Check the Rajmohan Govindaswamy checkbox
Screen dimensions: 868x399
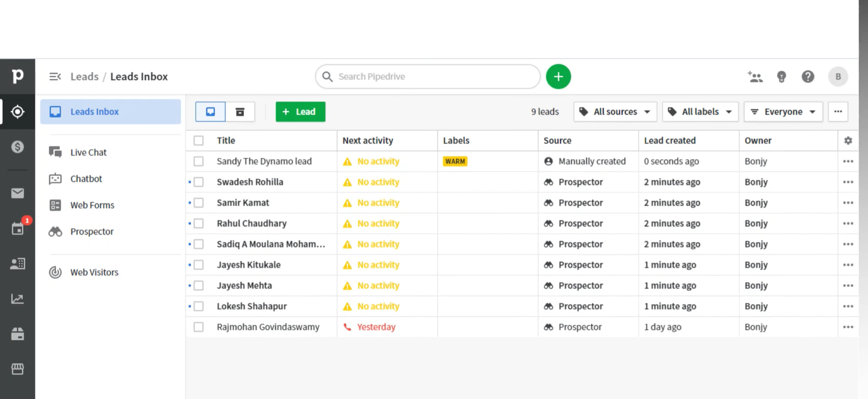tap(199, 327)
